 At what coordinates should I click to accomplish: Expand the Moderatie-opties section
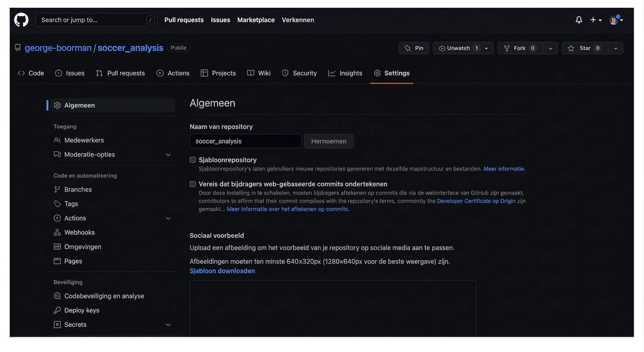[x=168, y=155]
